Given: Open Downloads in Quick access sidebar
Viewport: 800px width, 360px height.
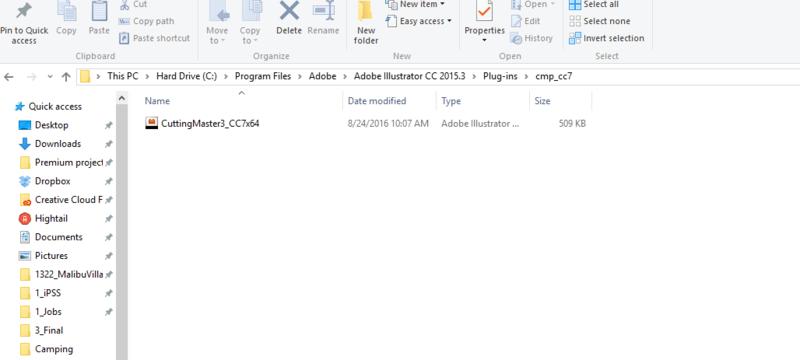Looking at the screenshot, I should 58,144.
